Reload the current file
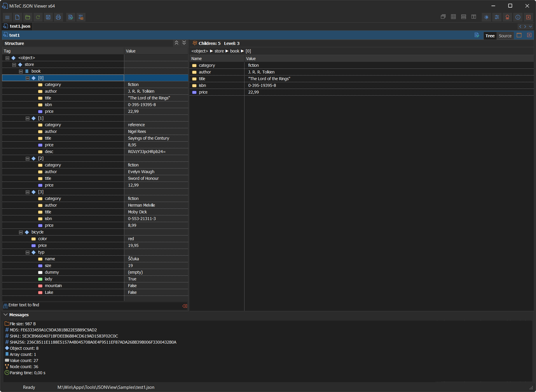Image resolution: width=536 pixels, height=392 pixels. click(x=38, y=17)
